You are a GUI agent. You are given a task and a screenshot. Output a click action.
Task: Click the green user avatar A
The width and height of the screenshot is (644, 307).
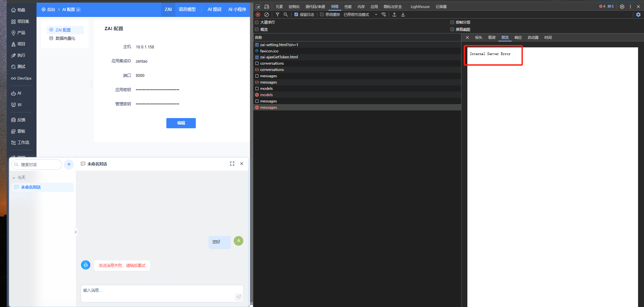[239, 241]
